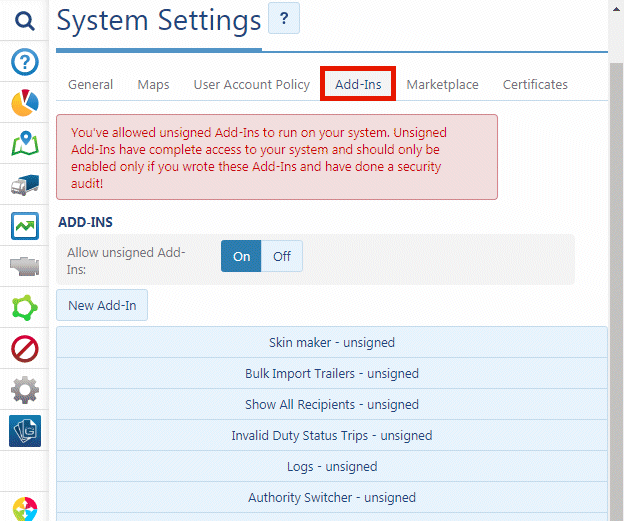This screenshot has width=624, height=521.
Task: Click the blue cards icon in sidebar
Action: (25, 430)
